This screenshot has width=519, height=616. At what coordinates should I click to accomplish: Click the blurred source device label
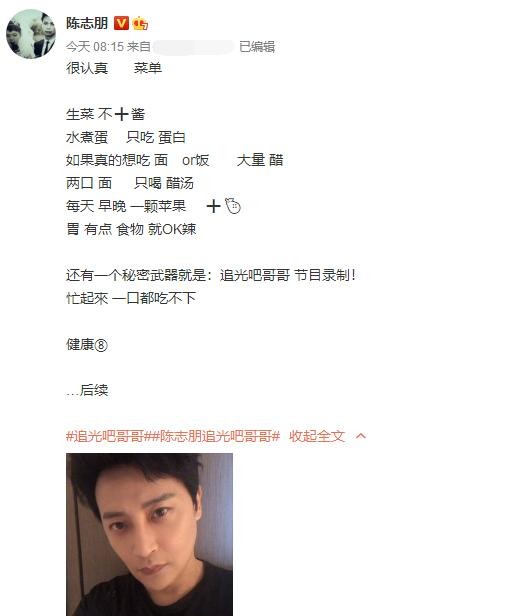pos(193,47)
